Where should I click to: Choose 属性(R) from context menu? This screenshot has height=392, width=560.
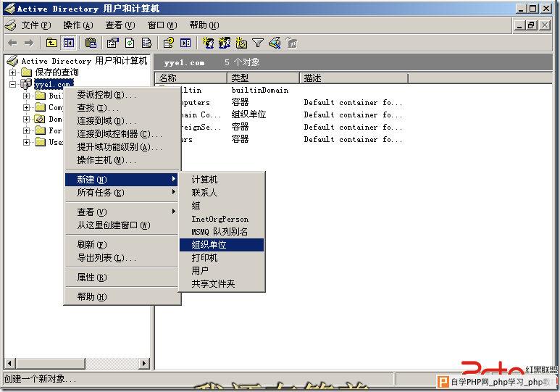click(122, 278)
